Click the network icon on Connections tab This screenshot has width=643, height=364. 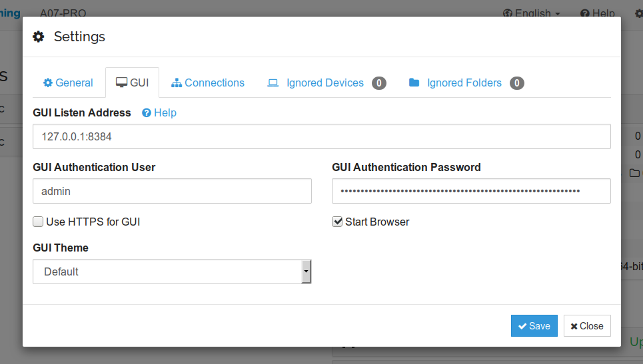pyautogui.click(x=177, y=83)
